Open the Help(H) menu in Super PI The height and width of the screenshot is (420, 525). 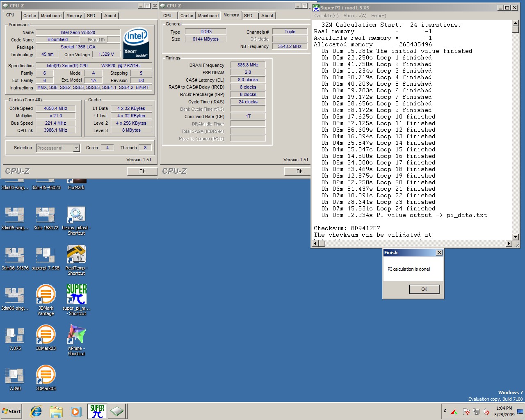(379, 16)
